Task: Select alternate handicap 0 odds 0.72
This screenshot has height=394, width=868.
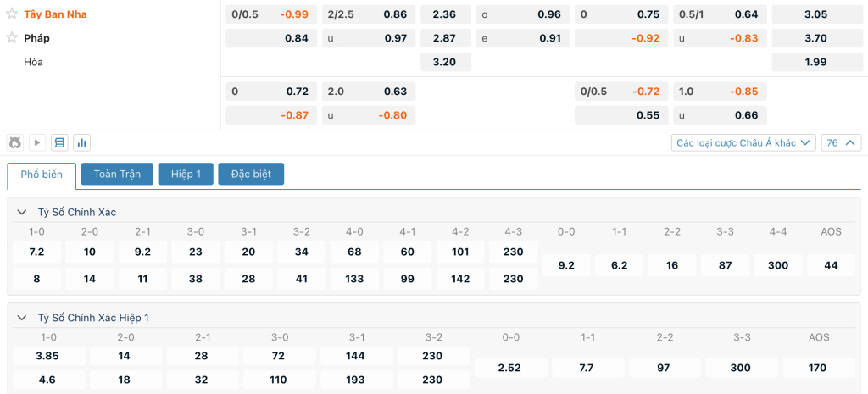Action: [271, 92]
